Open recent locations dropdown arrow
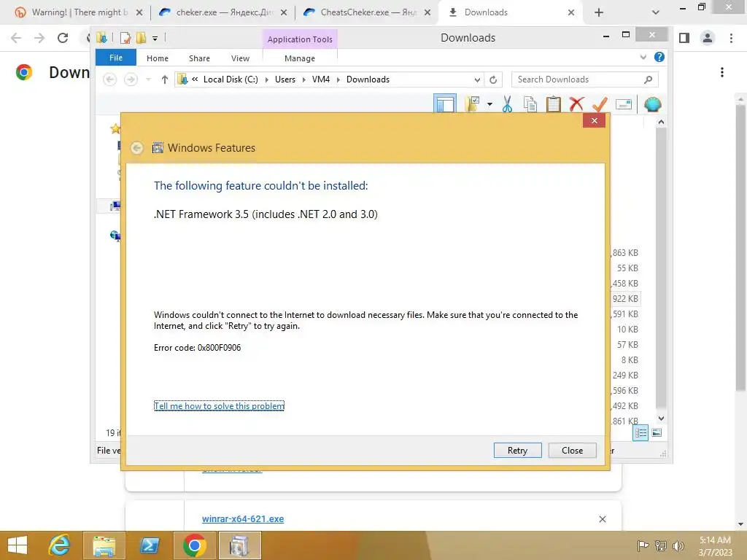Screen dimensions: 747x560 pyautogui.click(x=149, y=79)
